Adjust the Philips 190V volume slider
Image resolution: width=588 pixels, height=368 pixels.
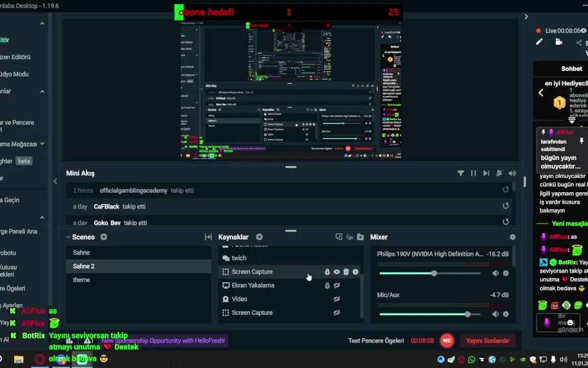pyautogui.click(x=430, y=273)
